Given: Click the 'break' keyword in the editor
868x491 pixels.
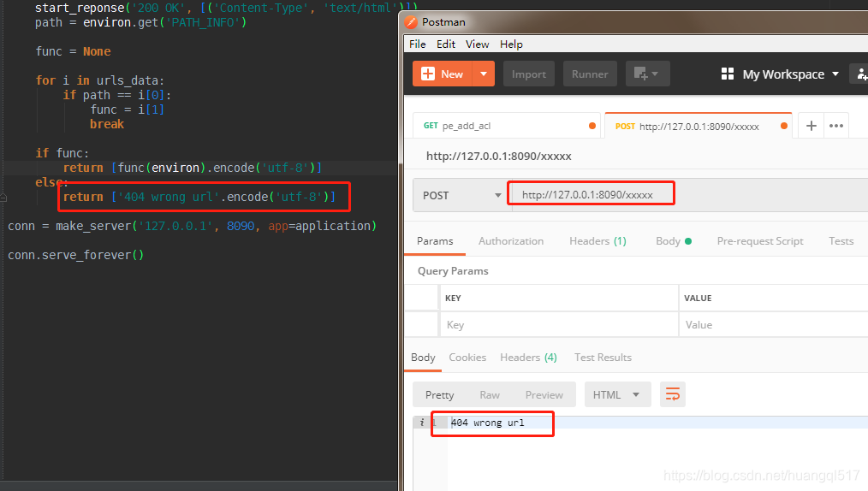Looking at the screenshot, I should (107, 124).
